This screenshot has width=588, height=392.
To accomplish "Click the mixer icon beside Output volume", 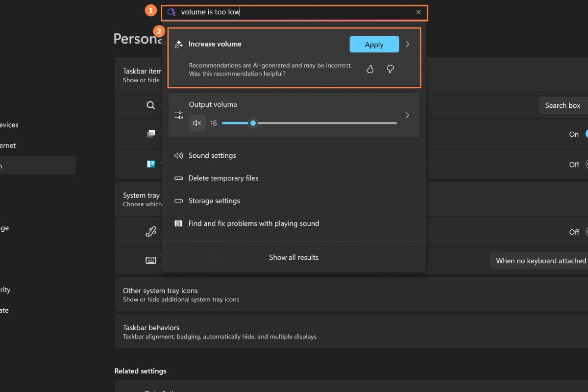I will click(179, 115).
